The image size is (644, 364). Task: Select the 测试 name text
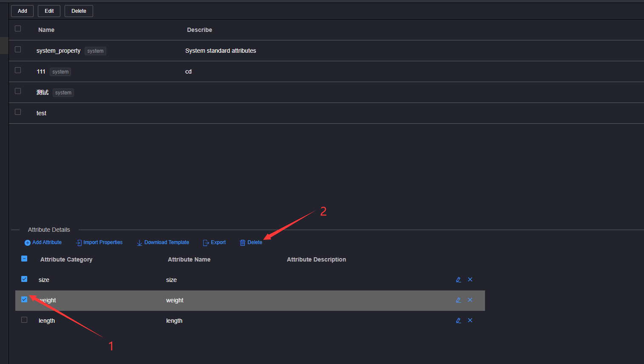(x=43, y=92)
